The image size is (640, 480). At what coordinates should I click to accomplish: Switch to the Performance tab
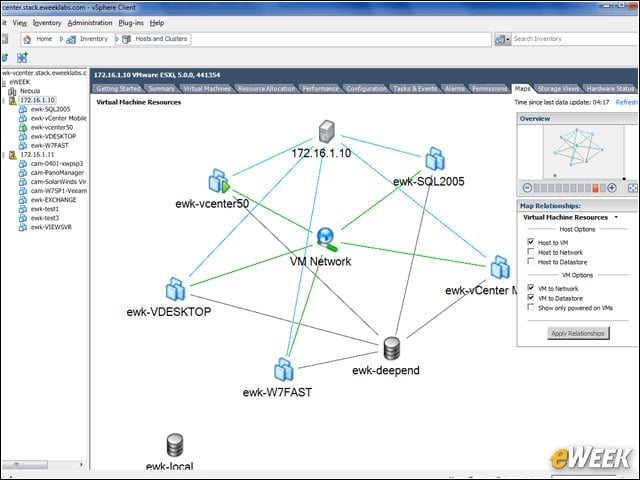point(321,89)
